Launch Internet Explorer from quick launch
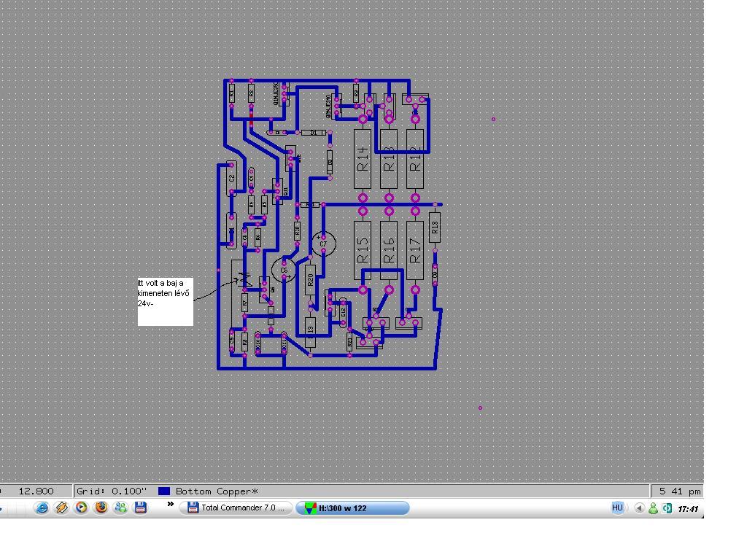Screen dimensions: 747x560 tap(42, 507)
